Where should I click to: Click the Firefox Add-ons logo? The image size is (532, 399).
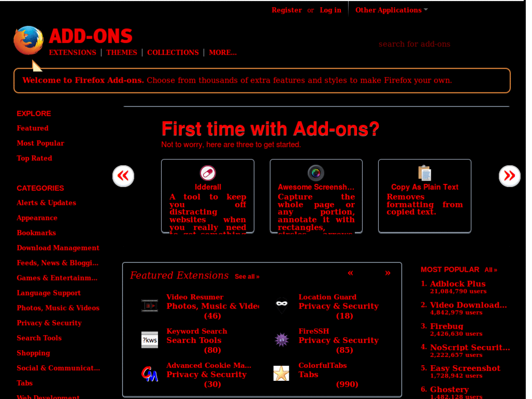pos(29,40)
